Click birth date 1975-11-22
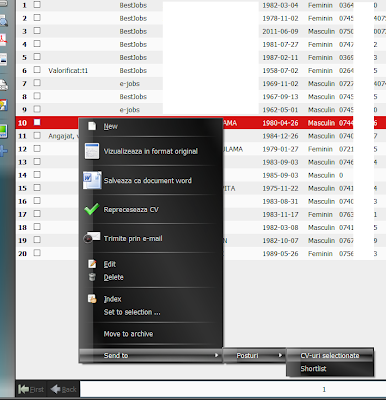Screen dimensions: 386x400 point(280,188)
